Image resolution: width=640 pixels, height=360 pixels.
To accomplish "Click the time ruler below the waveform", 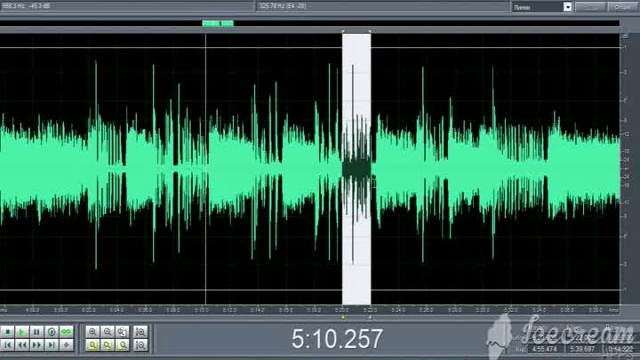I will (310, 310).
